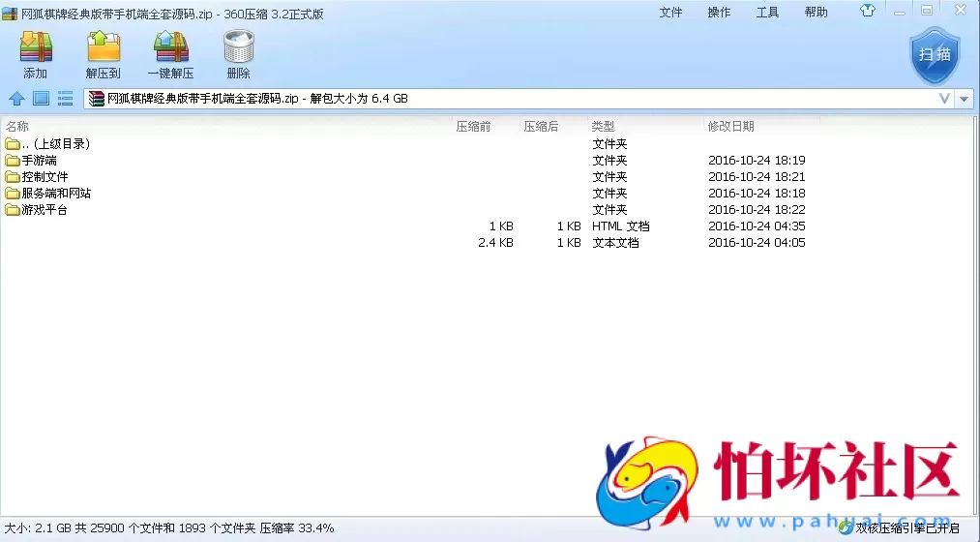Click the archive path address field
The width and height of the screenshot is (980, 542).
click(x=519, y=99)
